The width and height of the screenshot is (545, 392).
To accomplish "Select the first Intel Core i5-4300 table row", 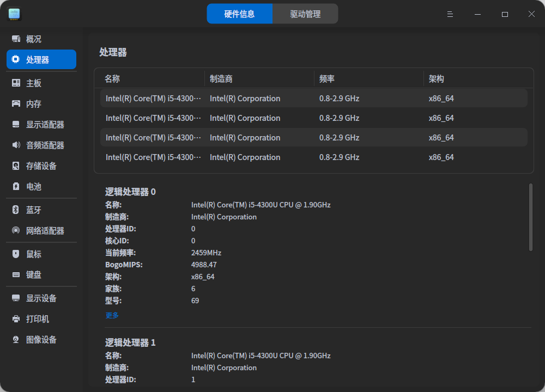I will 313,99.
